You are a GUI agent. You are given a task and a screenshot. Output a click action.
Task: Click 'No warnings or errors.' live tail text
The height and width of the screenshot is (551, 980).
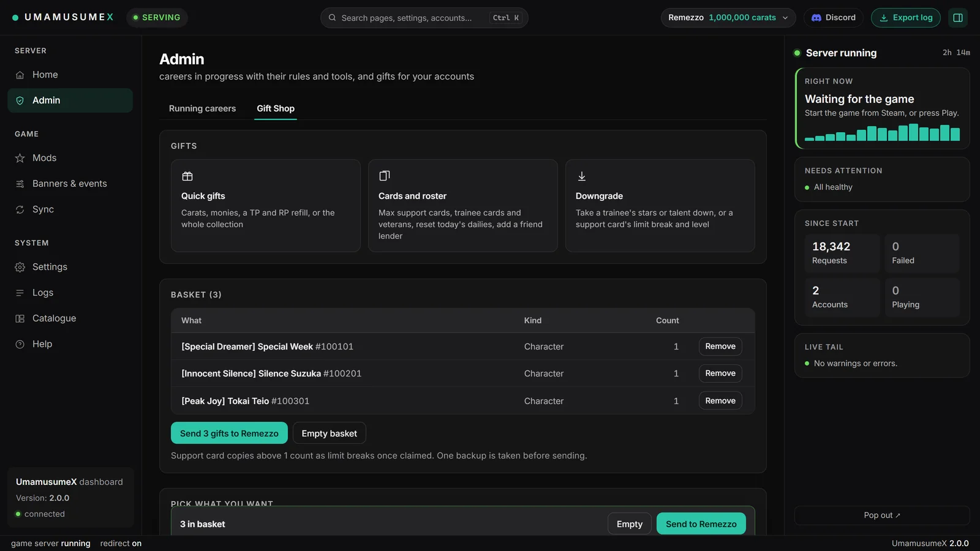(856, 364)
